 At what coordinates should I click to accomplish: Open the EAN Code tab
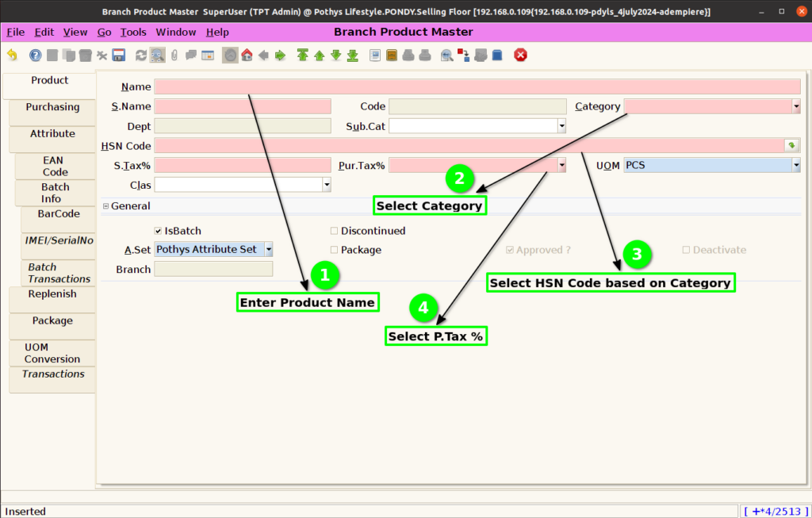[x=55, y=167]
